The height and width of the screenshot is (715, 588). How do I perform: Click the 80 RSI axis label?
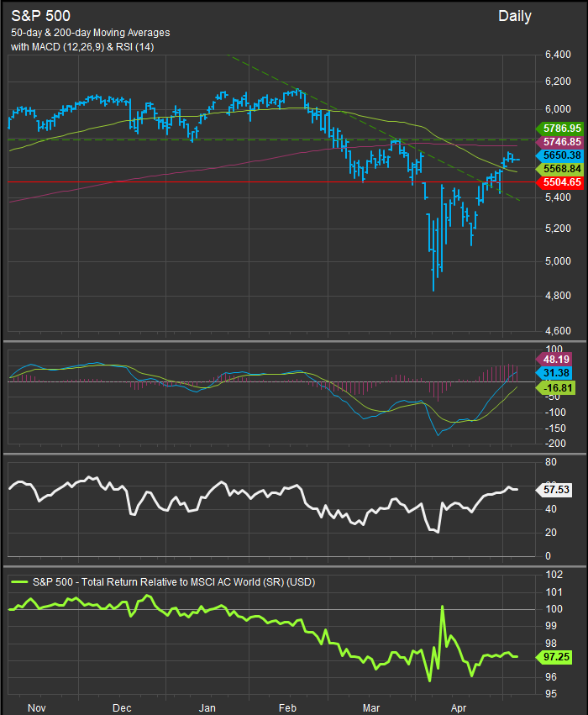[551, 462]
